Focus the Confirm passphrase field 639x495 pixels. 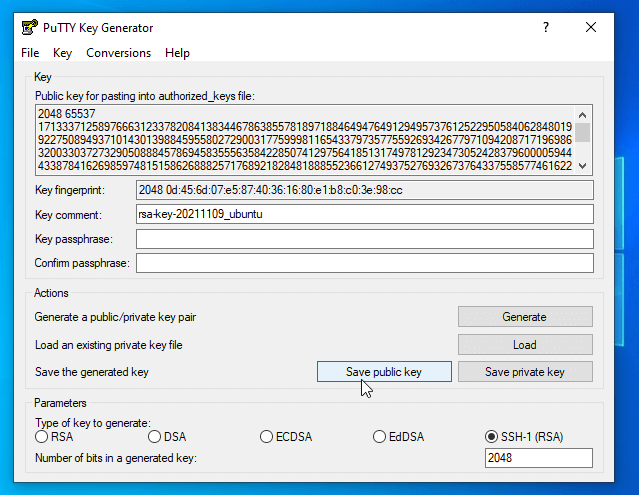[365, 263]
